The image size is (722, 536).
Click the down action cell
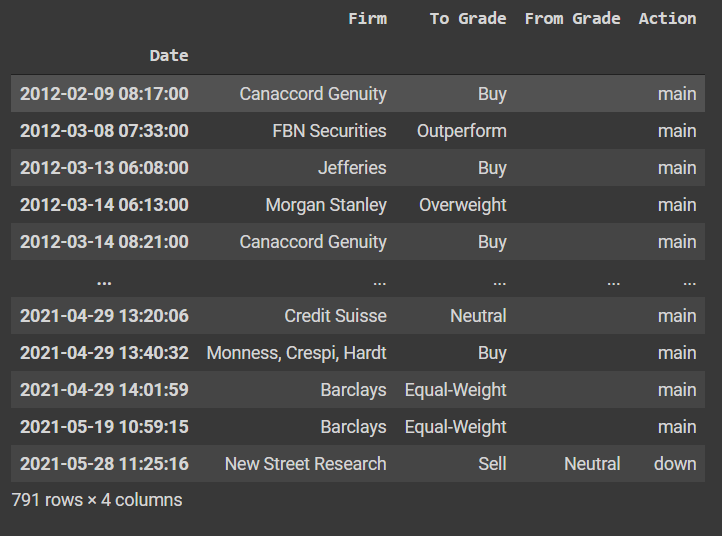click(675, 464)
